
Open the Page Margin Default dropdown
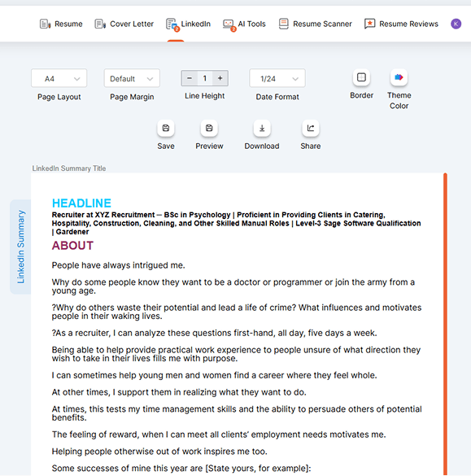tap(132, 78)
